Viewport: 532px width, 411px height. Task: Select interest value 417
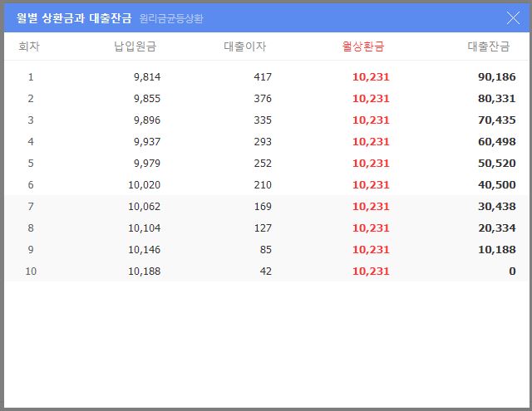click(263, 77)
